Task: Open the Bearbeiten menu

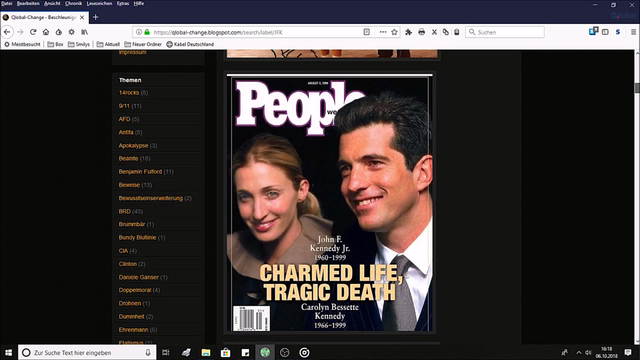Action: click(x=28, y=3)
